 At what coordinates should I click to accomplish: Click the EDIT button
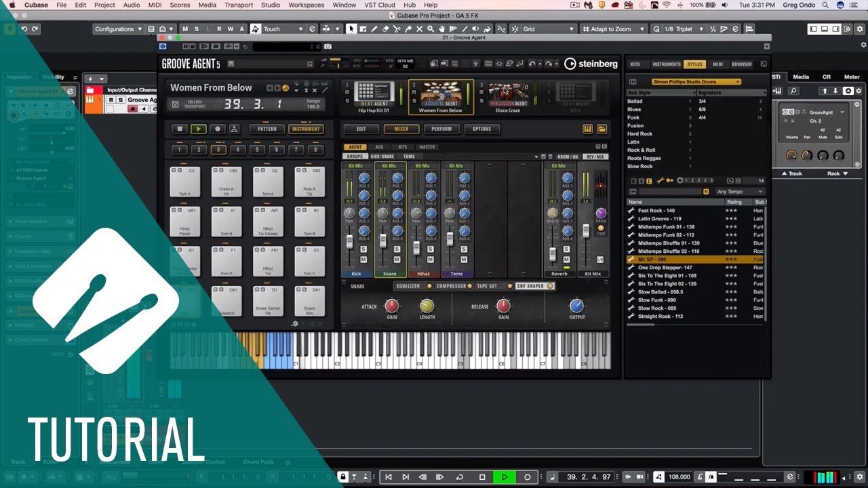pyautogui.click(x=361, y=129)
